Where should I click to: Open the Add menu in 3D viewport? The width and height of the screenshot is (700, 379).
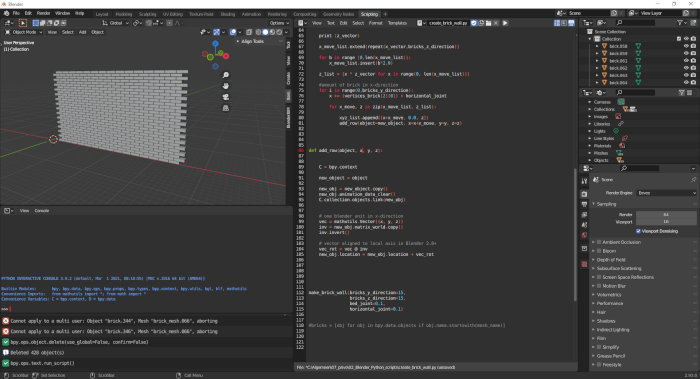pyautogui.click(x=83, y=32)
